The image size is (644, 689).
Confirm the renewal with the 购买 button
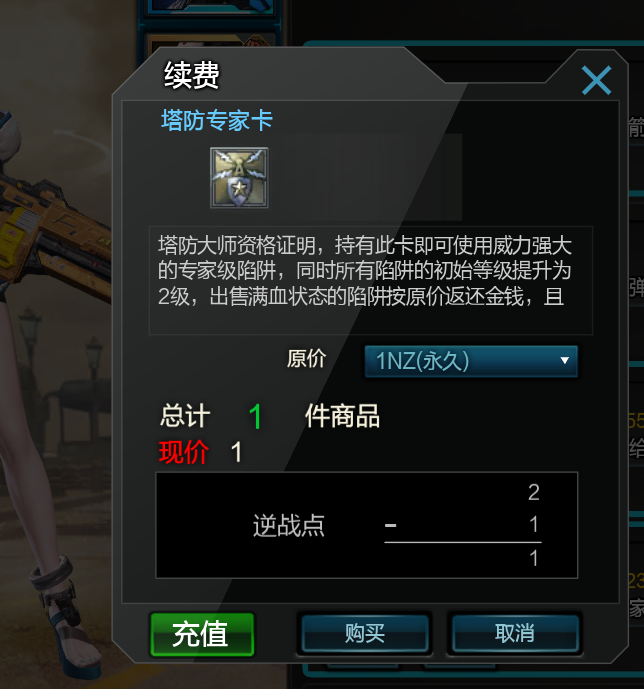coord(365,634)
